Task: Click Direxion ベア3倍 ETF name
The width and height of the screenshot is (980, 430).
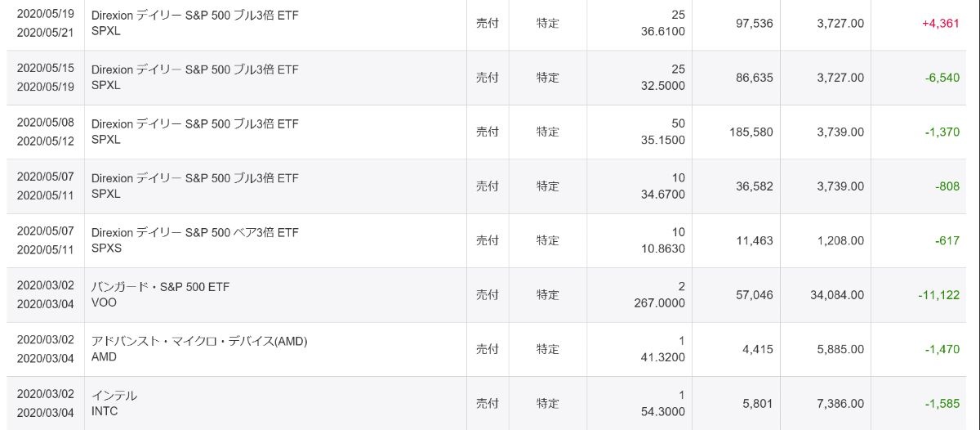Action: [194, 233]
